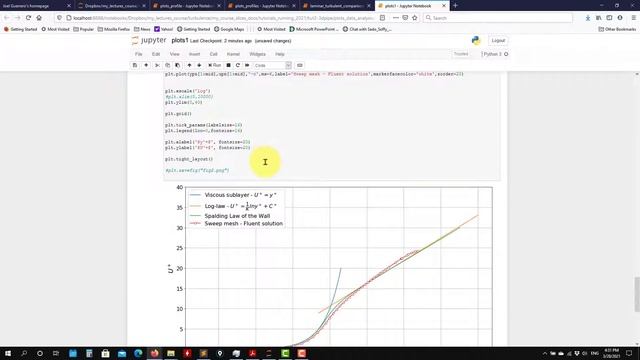
Task: Click the Trusted notebook indicator
Action: pos(461,54)
